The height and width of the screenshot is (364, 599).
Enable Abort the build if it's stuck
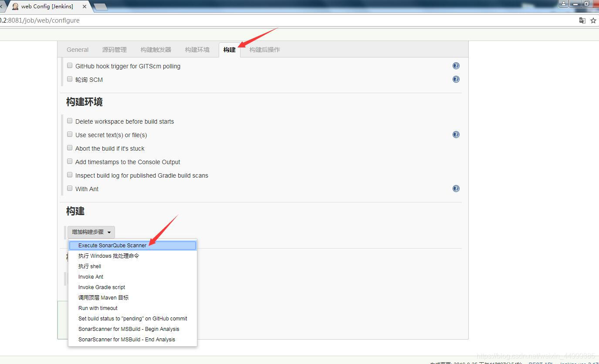(x=70, y=148)
